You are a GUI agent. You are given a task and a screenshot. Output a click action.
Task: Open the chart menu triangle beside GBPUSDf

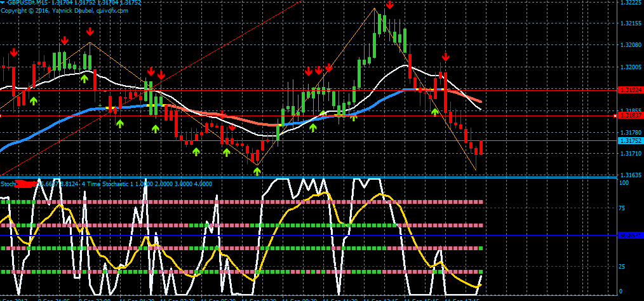(3, 2)
